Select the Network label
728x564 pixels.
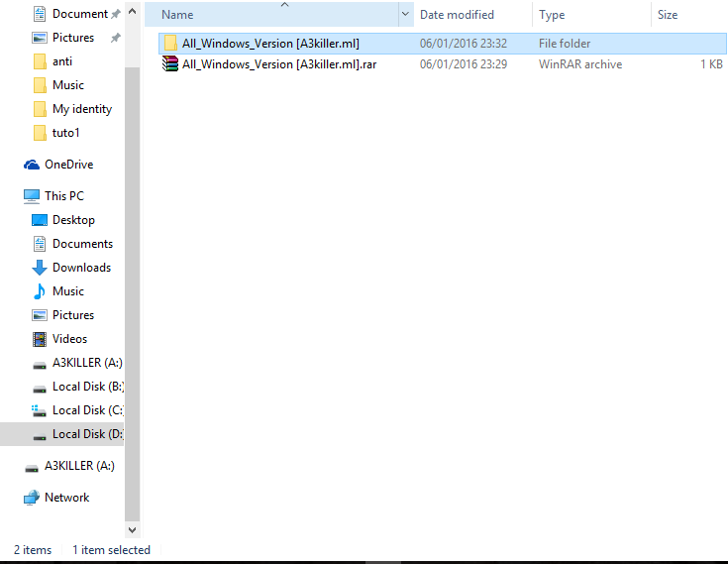click(x=67, y=498)
